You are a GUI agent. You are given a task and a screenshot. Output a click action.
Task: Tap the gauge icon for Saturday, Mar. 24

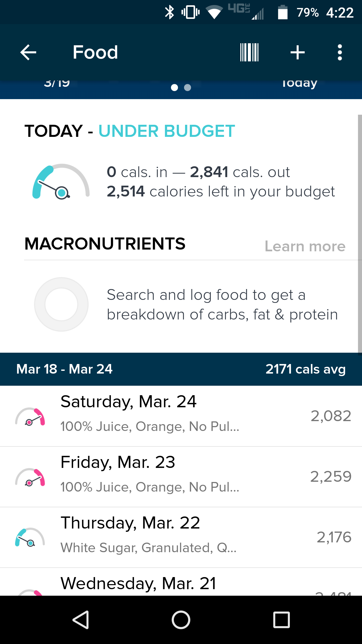(x=30, y=417)
